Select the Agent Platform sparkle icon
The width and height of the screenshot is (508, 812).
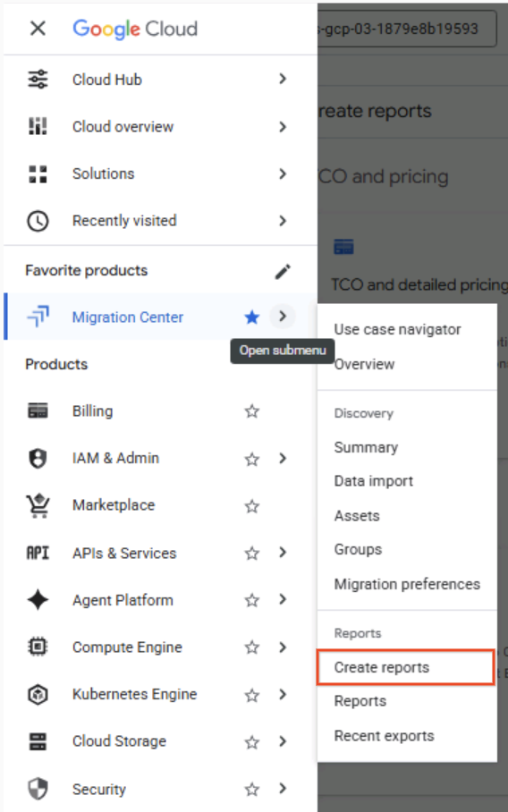(x=38, y=600)
